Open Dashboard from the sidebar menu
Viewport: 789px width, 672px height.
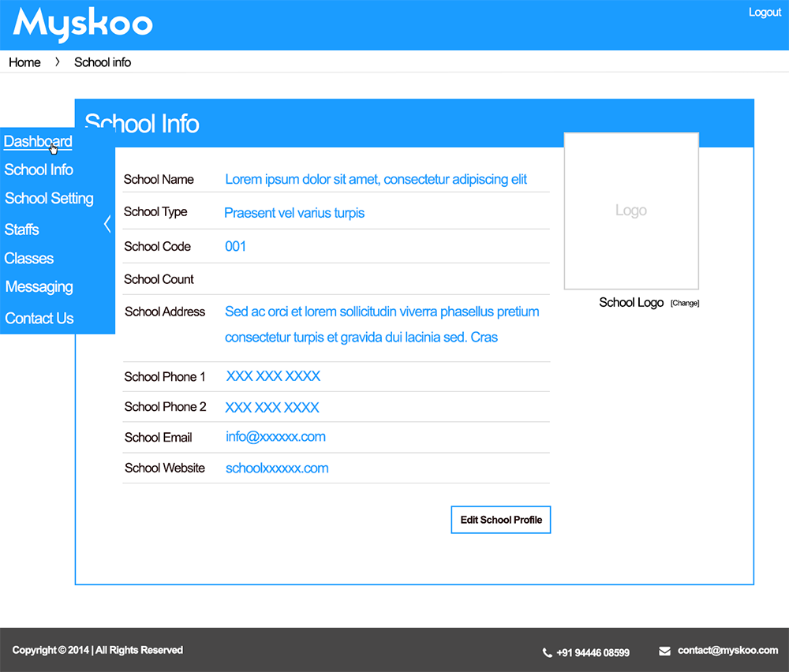(x=38, y=141)
